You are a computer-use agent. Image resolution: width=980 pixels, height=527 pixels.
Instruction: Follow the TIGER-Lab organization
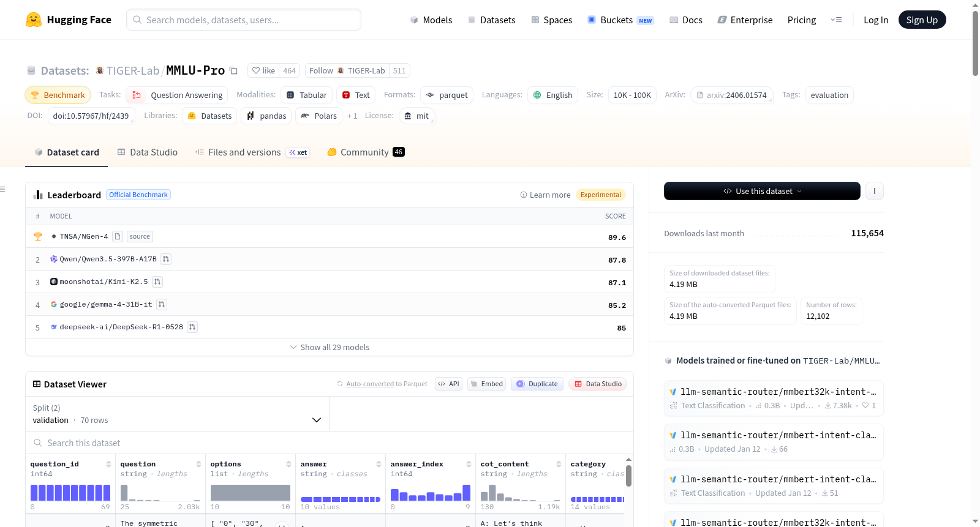[347, 70]
